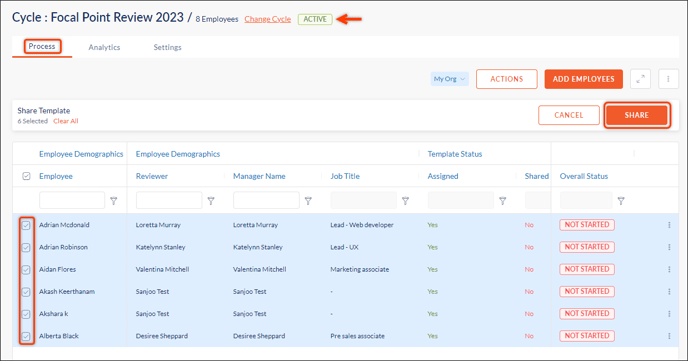Uncheck Aidan Flores's checkbox
Image resolution: width=688 pixels, height=361 pixels.
pos(26,269)
